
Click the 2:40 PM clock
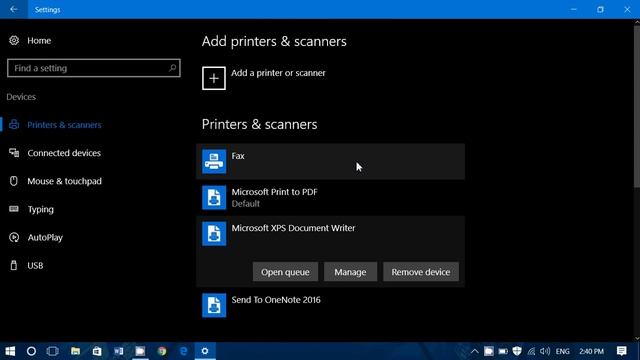click(591, 351)
